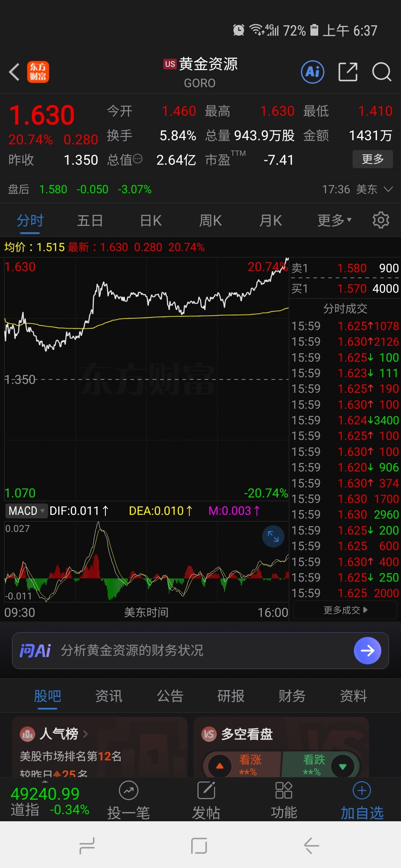
Task: Vote bullish with the up arrow
Action: [x=220, y=766]
